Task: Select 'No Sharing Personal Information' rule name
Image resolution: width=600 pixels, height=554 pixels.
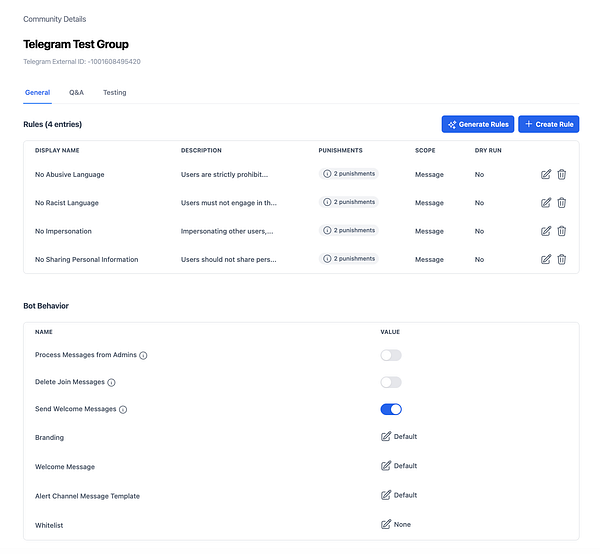Action: [86, 259]
